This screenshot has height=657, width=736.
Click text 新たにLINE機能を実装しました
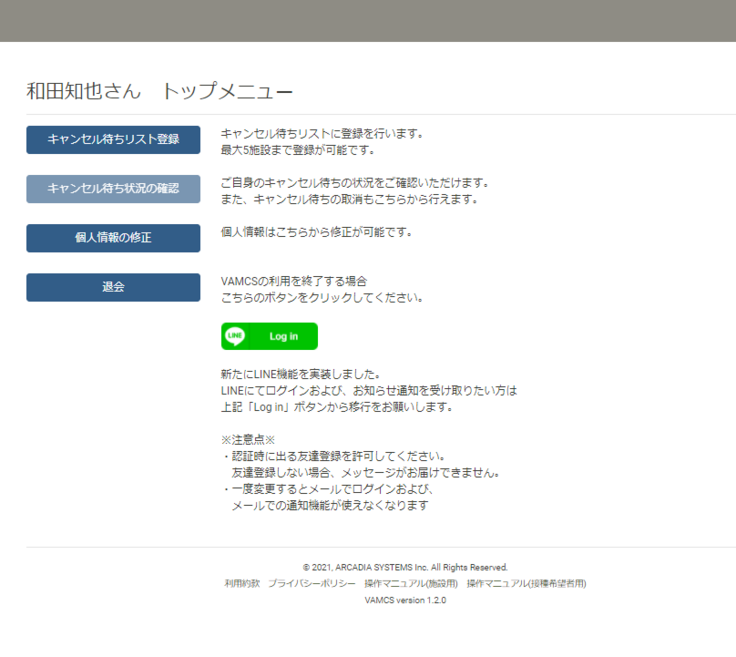coord(300,373)
